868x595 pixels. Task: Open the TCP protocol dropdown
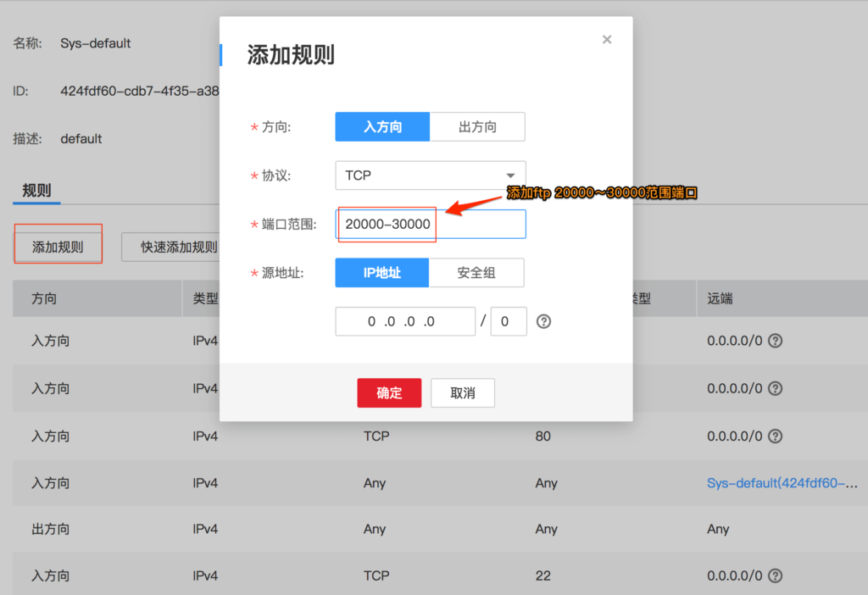[x=431, y=175]
